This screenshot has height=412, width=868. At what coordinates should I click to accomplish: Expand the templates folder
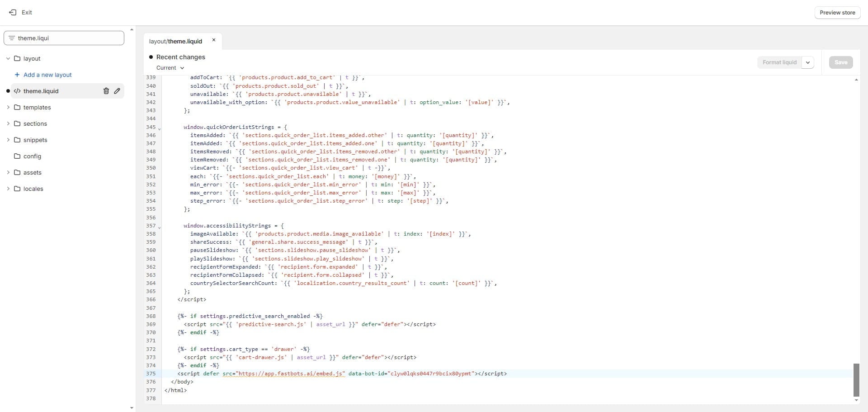[8, 107]
